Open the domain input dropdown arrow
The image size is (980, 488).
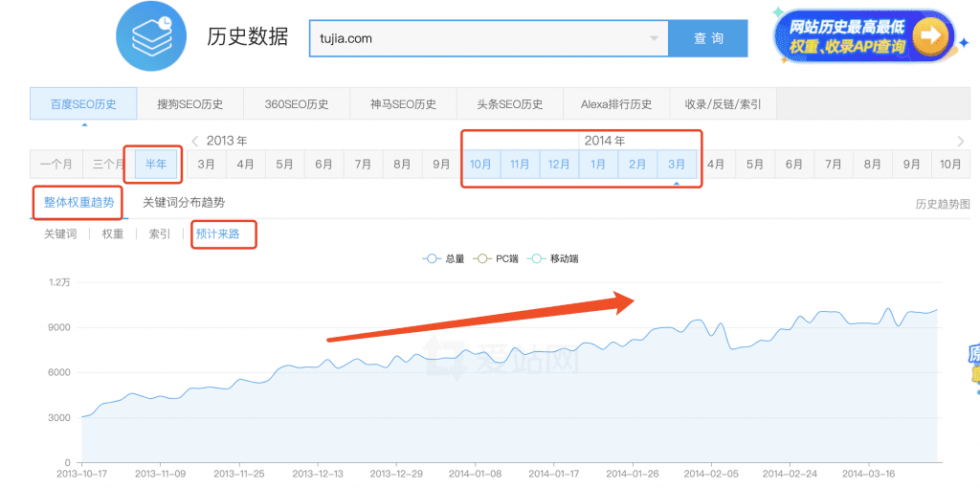tap(655, 39)
